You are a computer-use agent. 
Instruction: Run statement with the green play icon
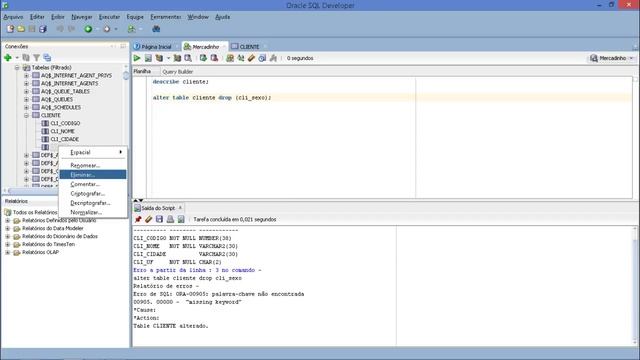[137, 58]
